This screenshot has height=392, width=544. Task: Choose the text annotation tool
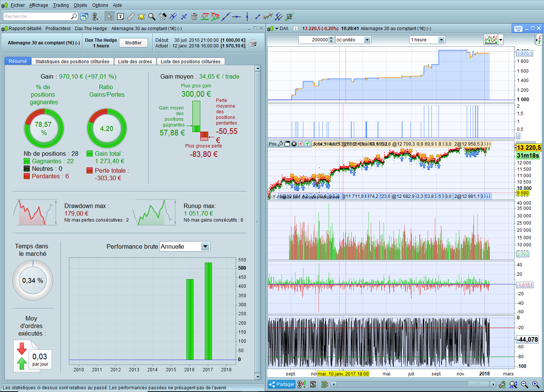[x=120, y=17]
